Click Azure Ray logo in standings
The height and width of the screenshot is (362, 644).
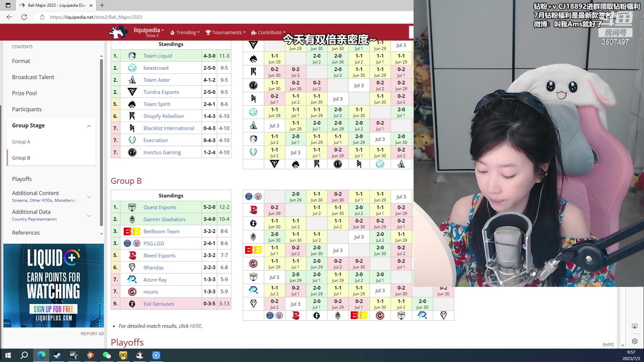132,280
